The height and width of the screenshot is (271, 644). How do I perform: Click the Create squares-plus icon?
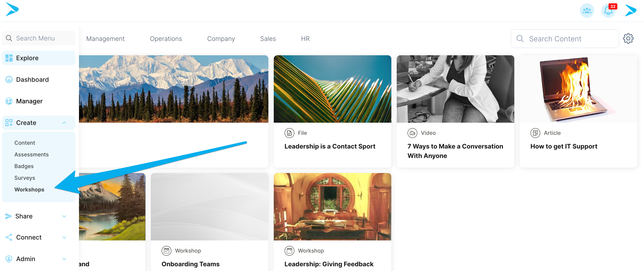(9, 122)
